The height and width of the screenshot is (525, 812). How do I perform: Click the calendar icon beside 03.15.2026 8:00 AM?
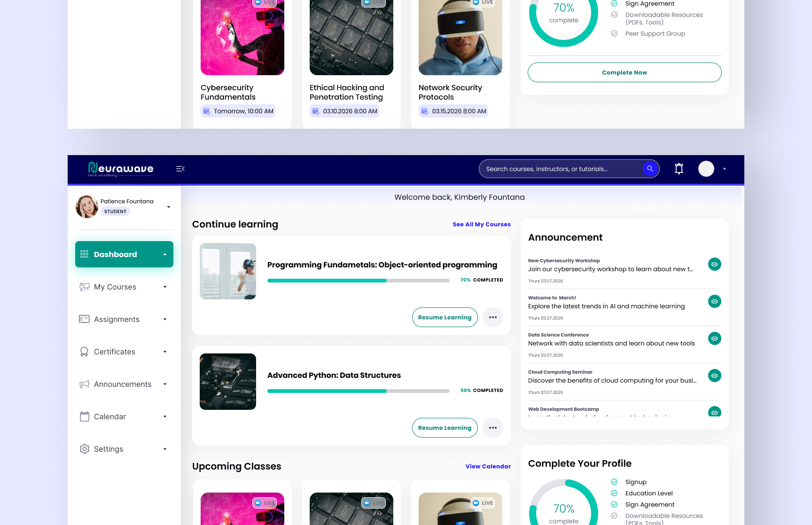[425, 111]
